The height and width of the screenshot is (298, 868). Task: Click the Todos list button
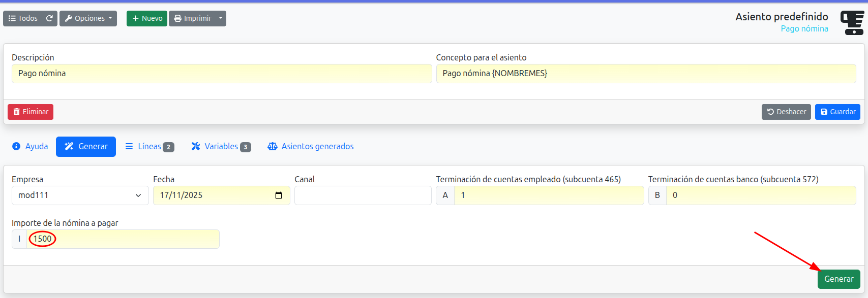pos(23,18)
